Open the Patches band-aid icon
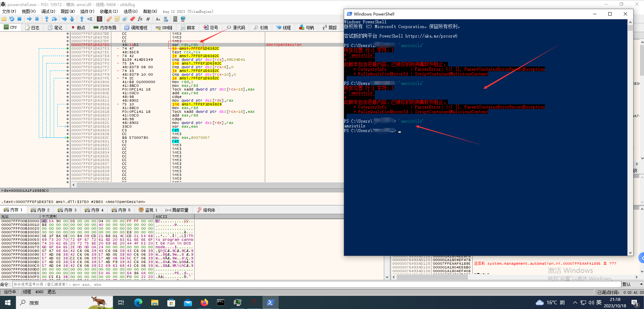 [x=109, y=19]
